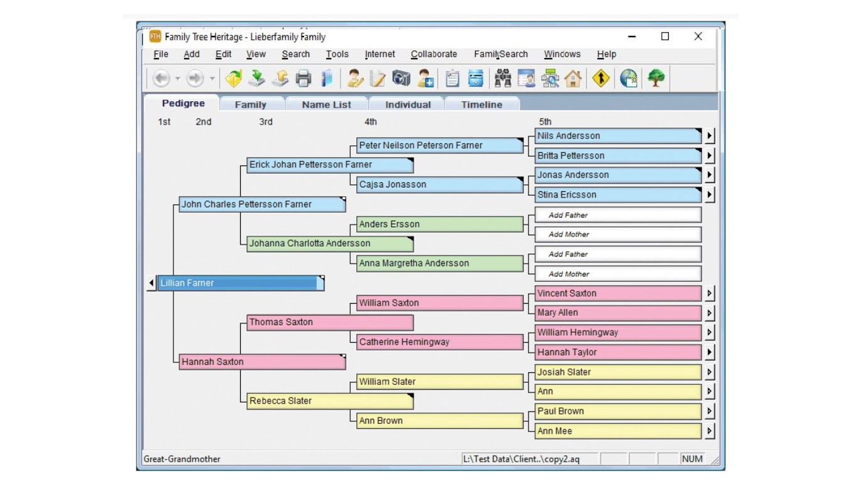868x488 pixels.
Task: Click the edit person pencil icon
Action: coord(355,79)
